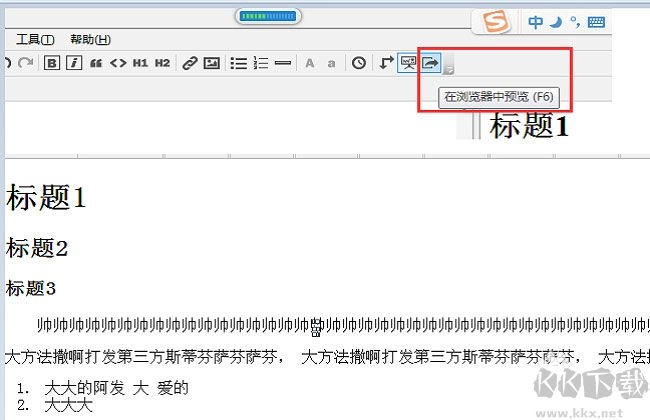Screen dimensions: 650x420
Task: Insert a horizontal rule line
Action: coord(283,63)
